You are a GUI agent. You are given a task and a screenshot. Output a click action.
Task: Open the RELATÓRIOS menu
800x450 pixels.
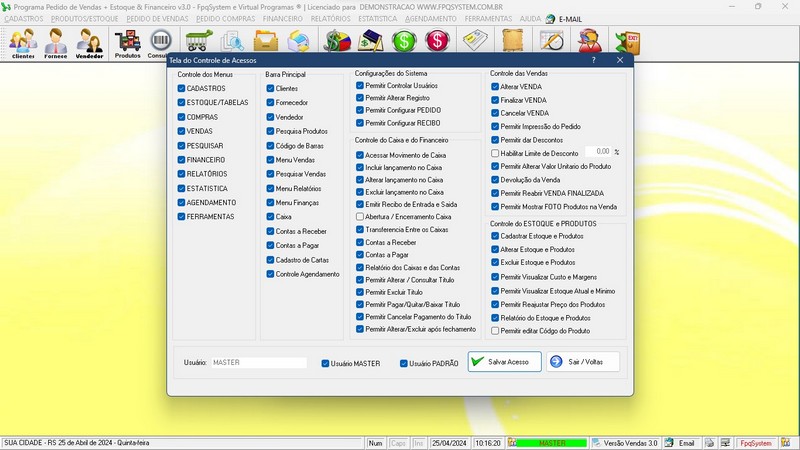330,19
